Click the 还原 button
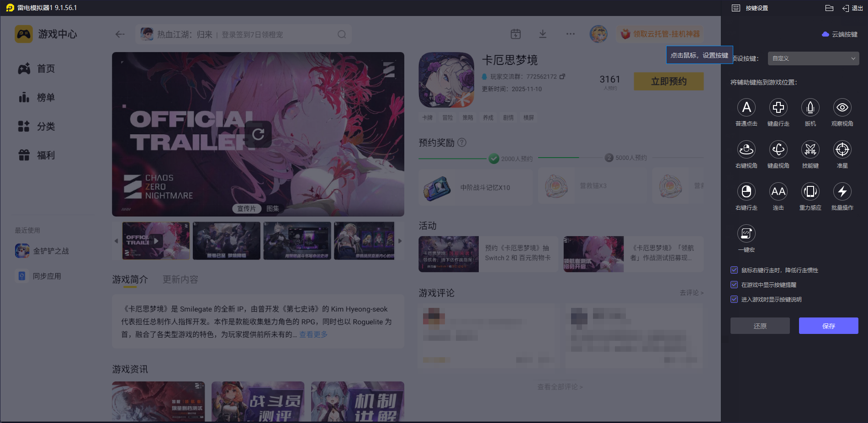The image size is (868, 423). 760,326
